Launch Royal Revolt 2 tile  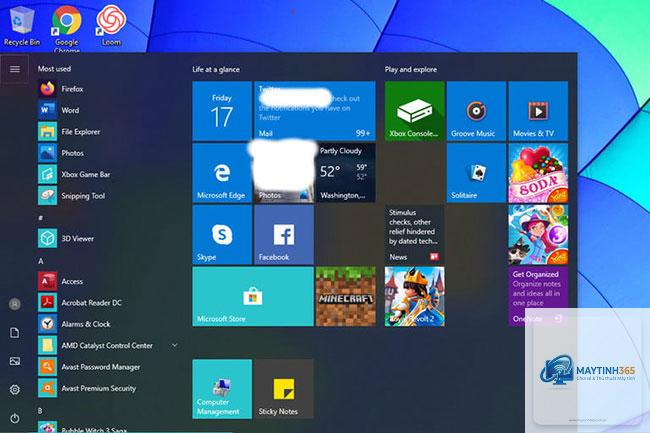pyautogui.click(x=415, y=296)
